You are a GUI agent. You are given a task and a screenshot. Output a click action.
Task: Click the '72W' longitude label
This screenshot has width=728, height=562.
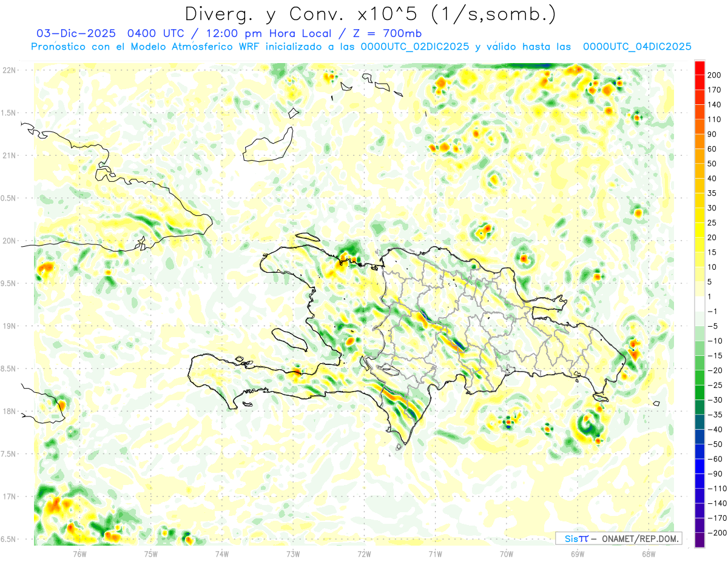click(x=364, y=554)
